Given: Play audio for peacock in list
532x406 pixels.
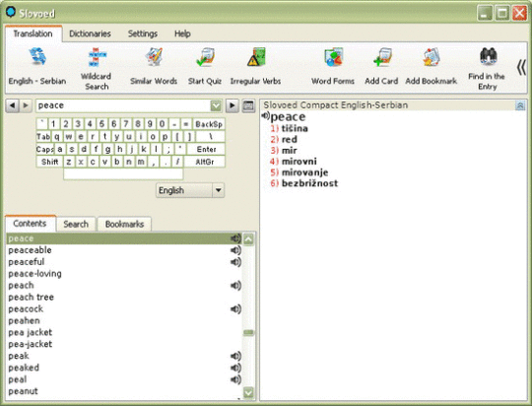Looking at the screenshot, I should [x=235, y=308].
